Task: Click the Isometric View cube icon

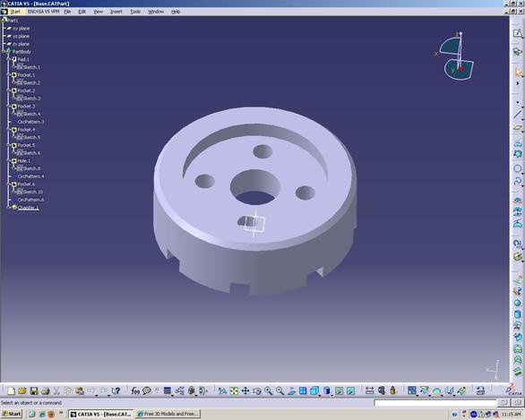Action: [314, 390]
